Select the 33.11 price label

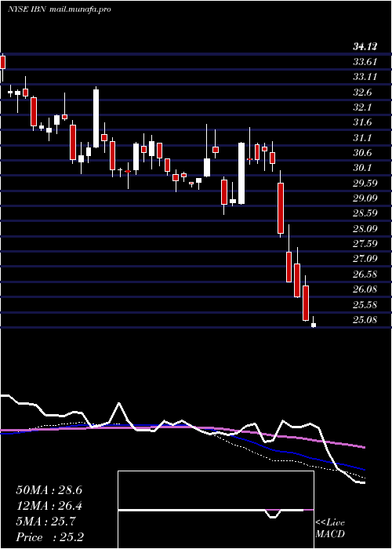click(x=365, y=77)
